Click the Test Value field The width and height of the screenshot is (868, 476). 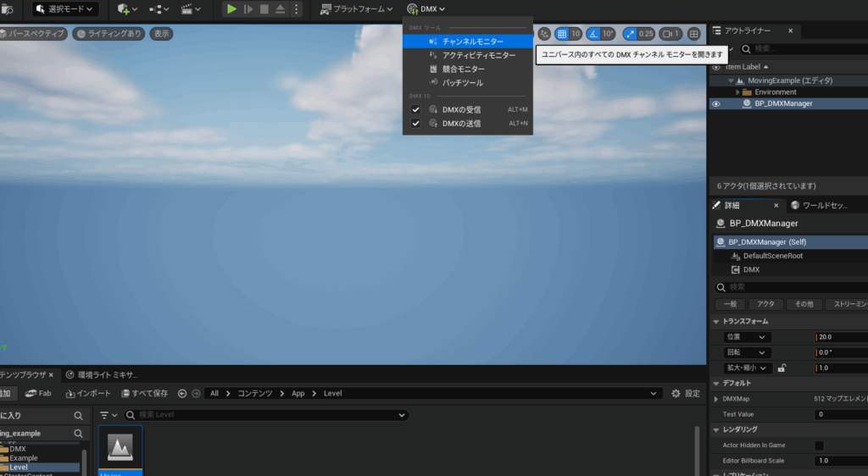[841, 414]
